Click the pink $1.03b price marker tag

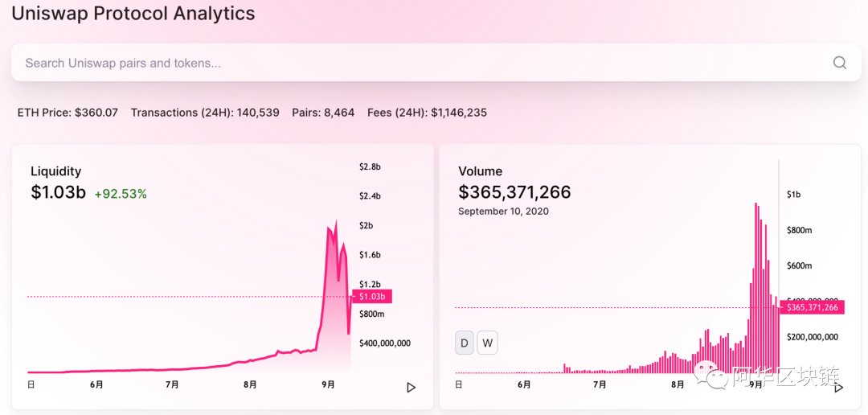tap(372, 297)
